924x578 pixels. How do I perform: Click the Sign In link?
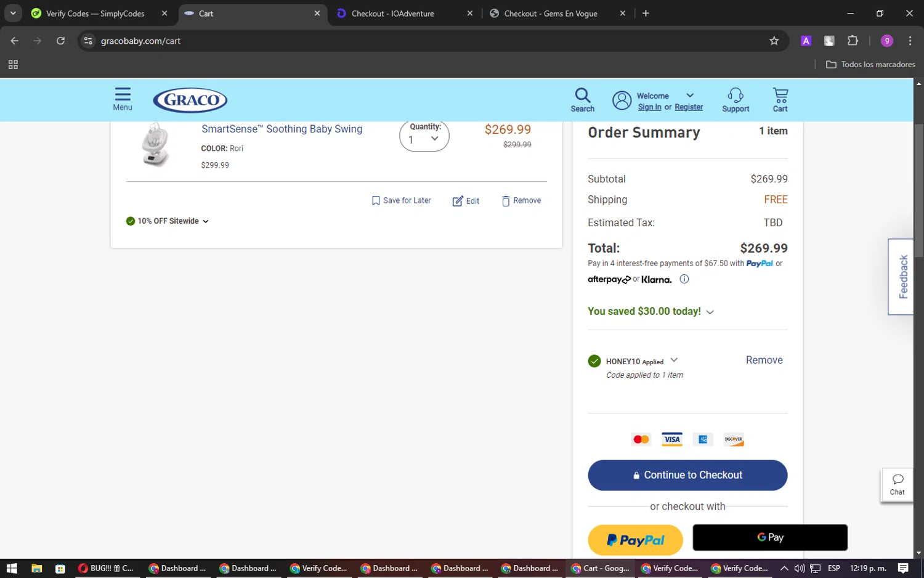(649, 107)
